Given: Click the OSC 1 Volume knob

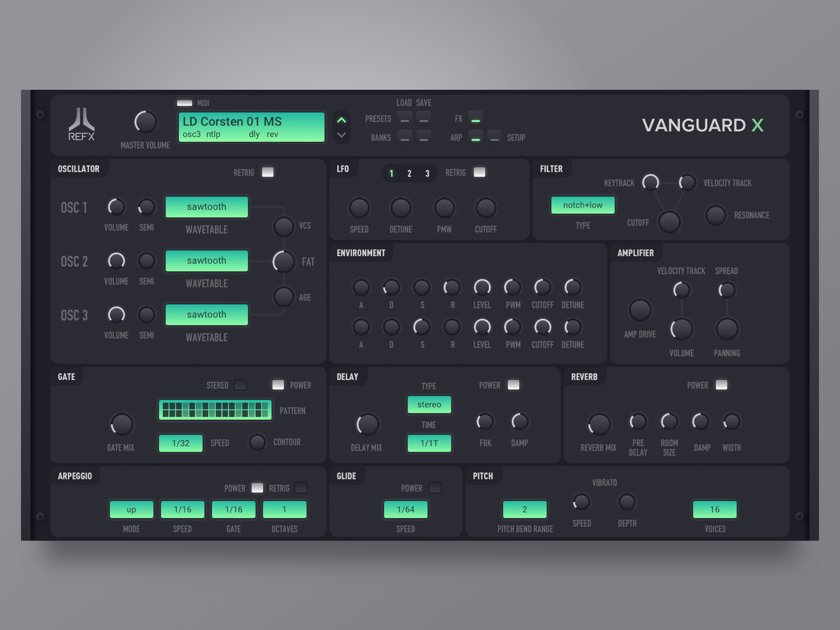Looking at the screenshot, I should (x=116, y=207).
